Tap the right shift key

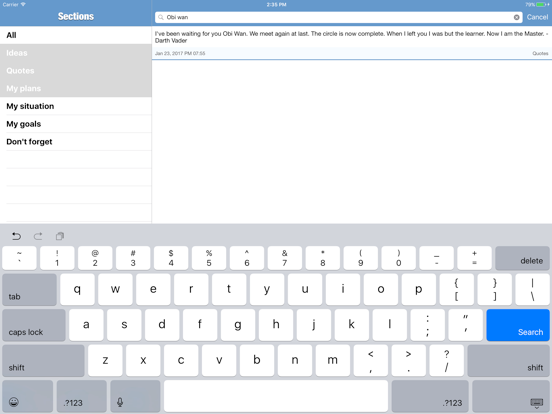point(509,361)
